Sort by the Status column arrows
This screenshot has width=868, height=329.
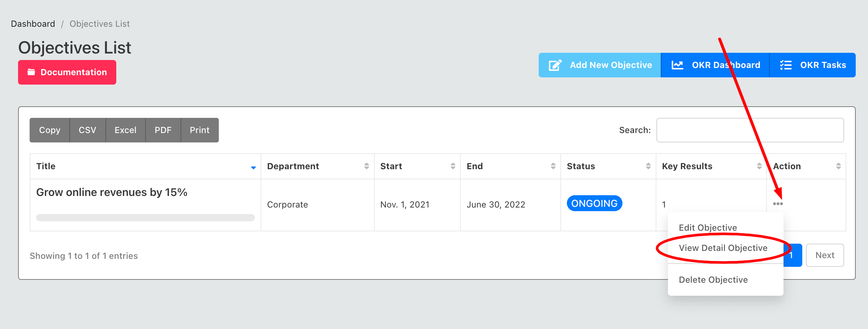pos(648,166)
